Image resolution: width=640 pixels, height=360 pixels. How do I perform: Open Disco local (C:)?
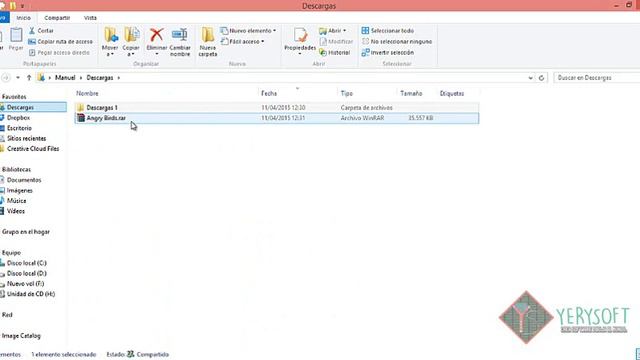pos(27,263)
